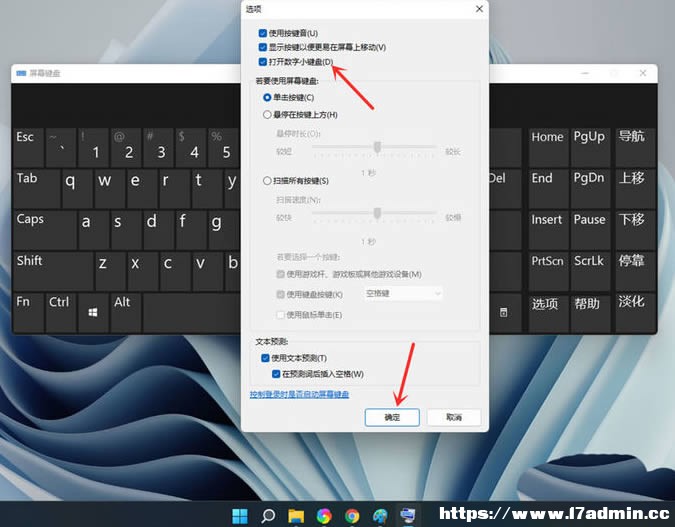Click the letter z key on the on-screen keyboard
Viewport: 675px width, 527px height.
point(110,271)
